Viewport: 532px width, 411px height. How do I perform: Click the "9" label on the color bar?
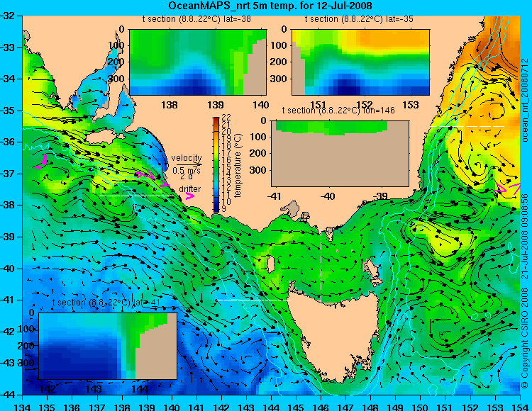pos(223,209)
